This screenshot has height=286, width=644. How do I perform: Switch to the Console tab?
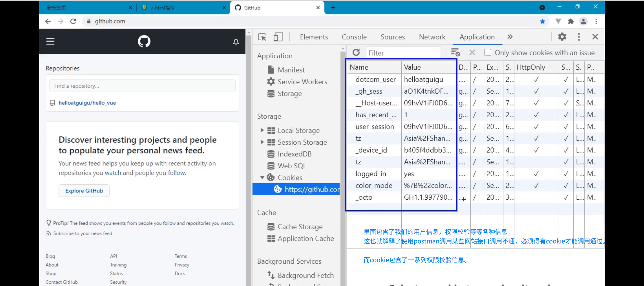pos(354,37)
